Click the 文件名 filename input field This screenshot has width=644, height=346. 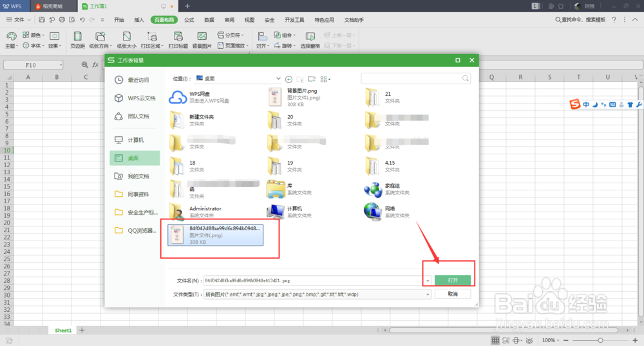[317, 280]
